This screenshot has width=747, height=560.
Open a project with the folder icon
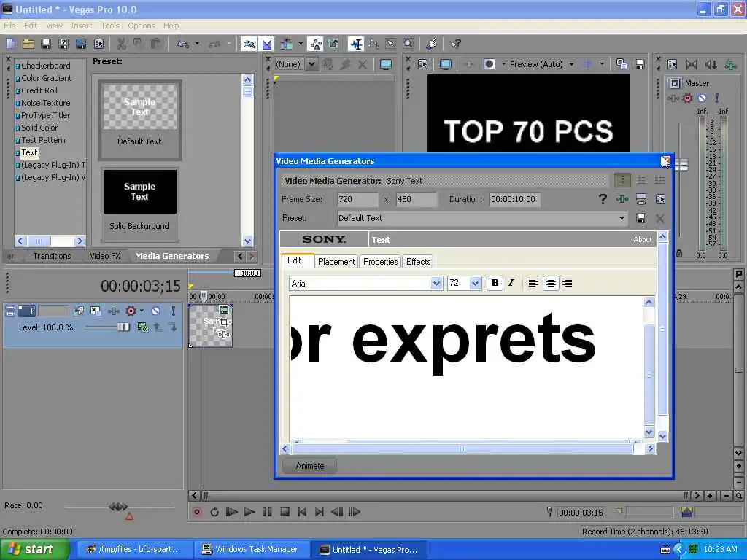tap(28, 44)
